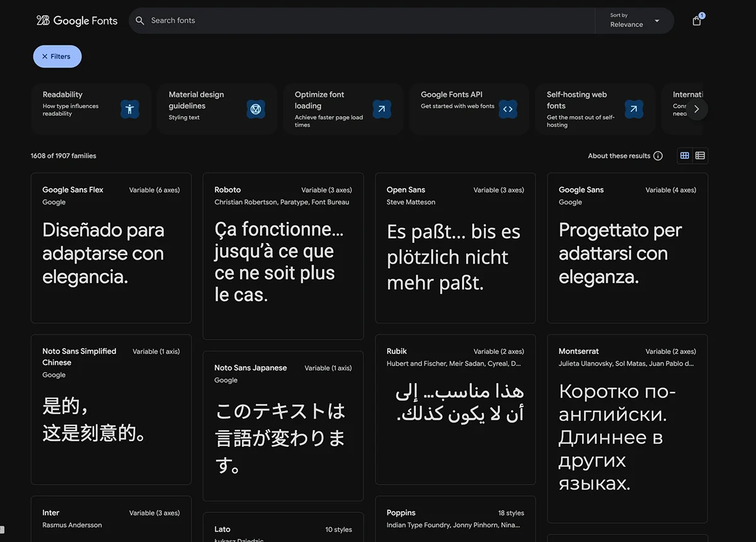The width and height of the screenshot is (756, 542).
Task: Close the Filters panel toggle
Action: click(57, 57)
